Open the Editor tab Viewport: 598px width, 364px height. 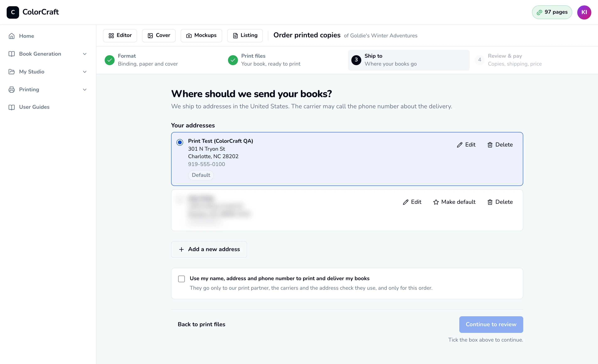120,35
